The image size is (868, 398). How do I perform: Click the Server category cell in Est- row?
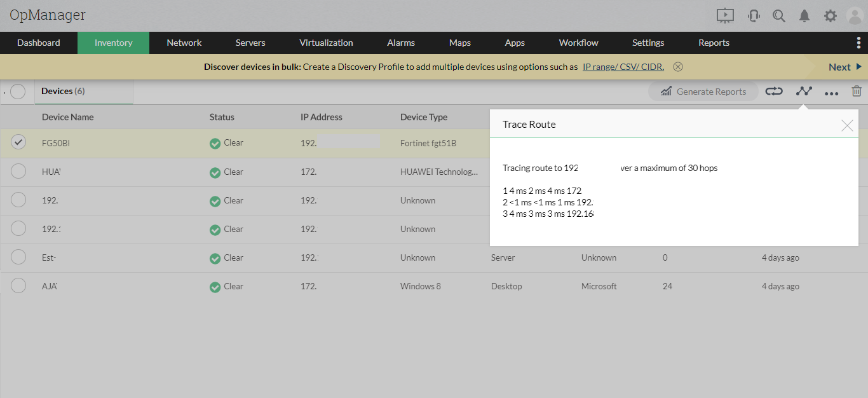pos(503,257)
